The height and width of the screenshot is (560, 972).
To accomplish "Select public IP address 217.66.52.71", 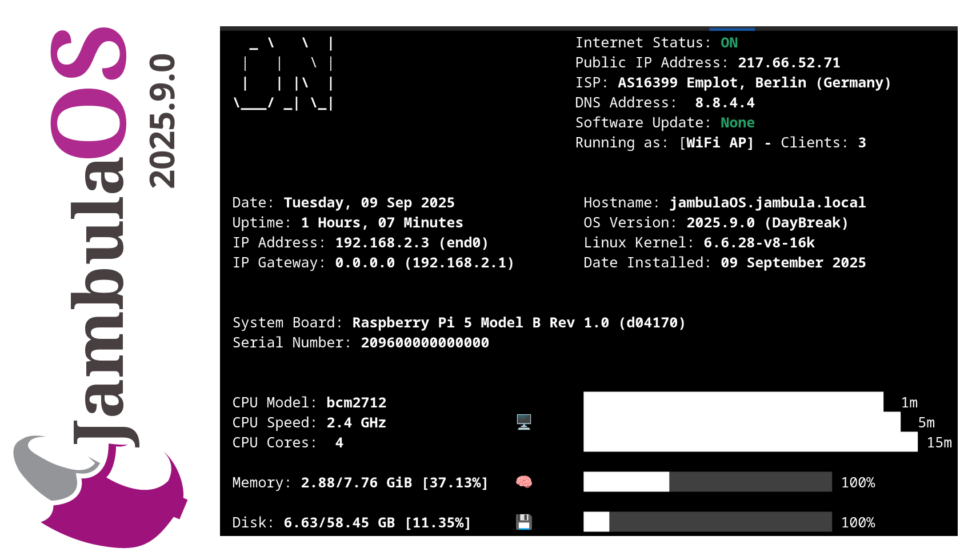I will coord(789,63).
